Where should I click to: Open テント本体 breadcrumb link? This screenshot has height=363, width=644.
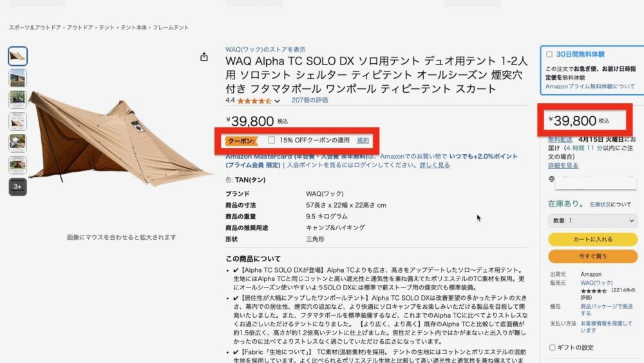(133, 28)
